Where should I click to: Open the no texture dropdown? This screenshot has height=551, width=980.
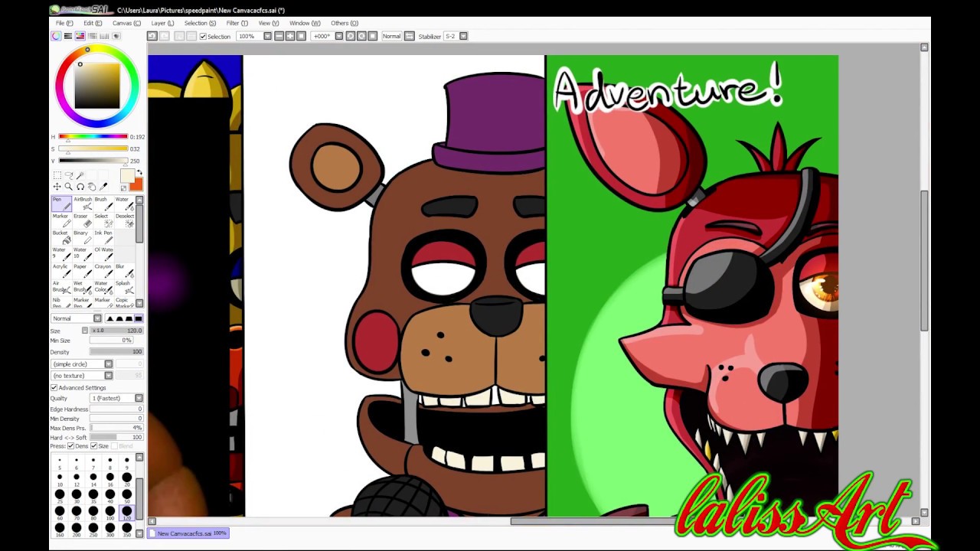[109, 376]
